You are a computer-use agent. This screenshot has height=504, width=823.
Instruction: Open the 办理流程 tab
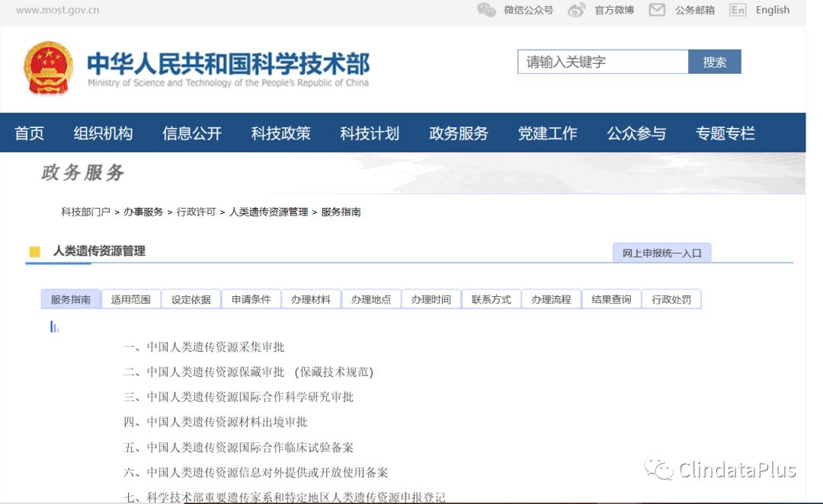(x=551, y=299)
